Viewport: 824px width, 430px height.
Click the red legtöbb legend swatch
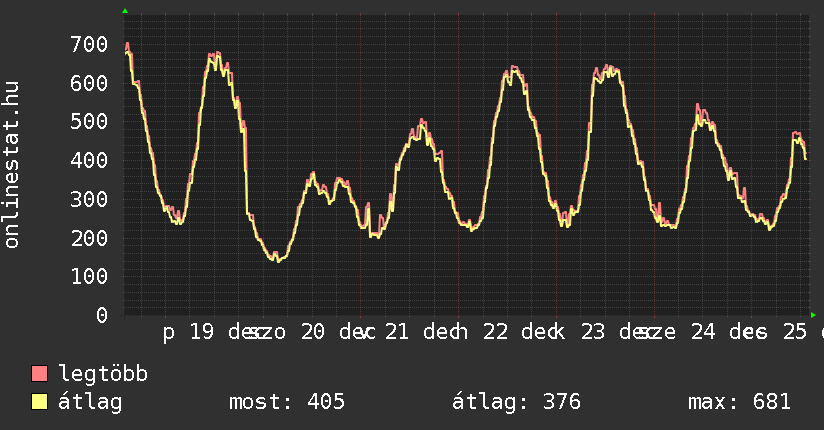coord(39,374)
